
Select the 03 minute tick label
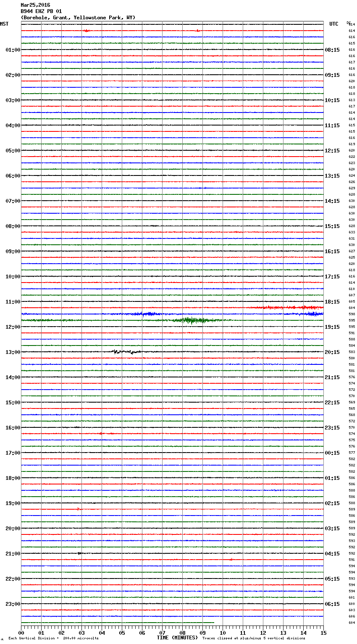tap(81, 633)
